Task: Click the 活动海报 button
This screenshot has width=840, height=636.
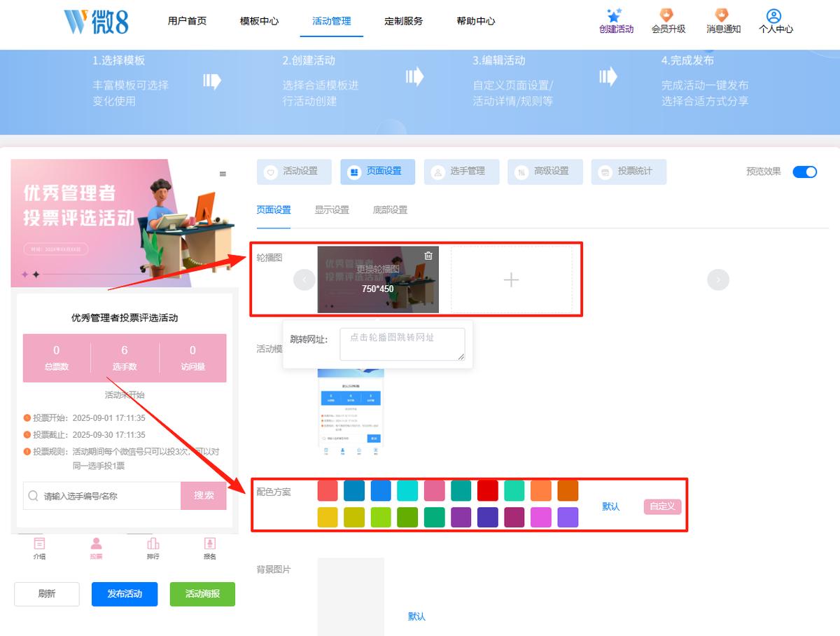Action: pos(202,594)
